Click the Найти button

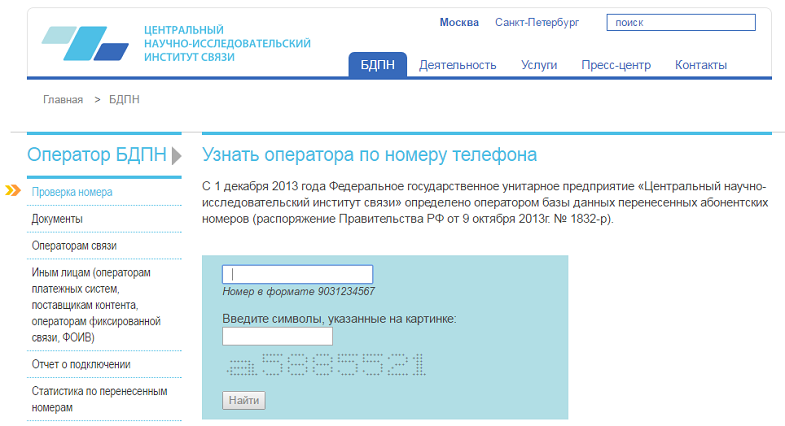(244, 400)
